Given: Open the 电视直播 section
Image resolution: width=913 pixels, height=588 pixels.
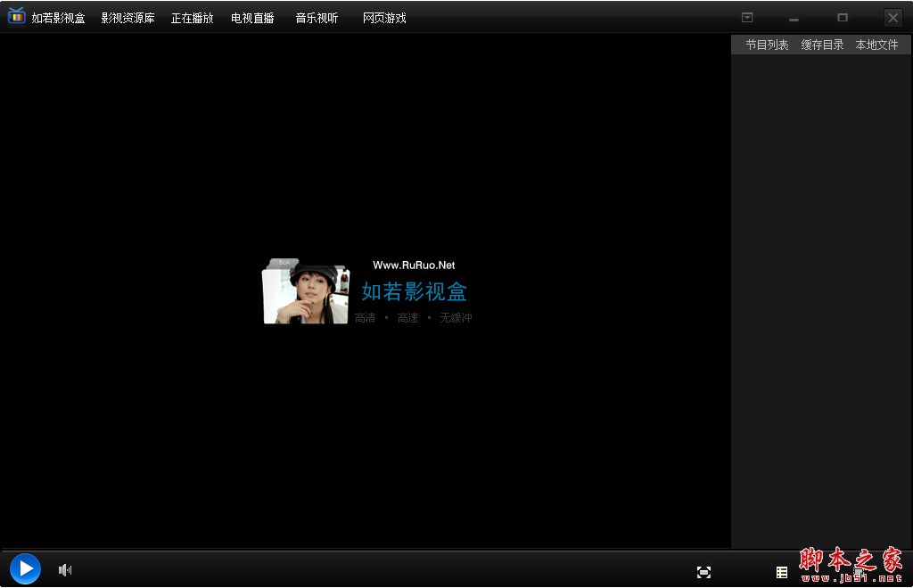Looking at the screenshot, I should 252,18.
